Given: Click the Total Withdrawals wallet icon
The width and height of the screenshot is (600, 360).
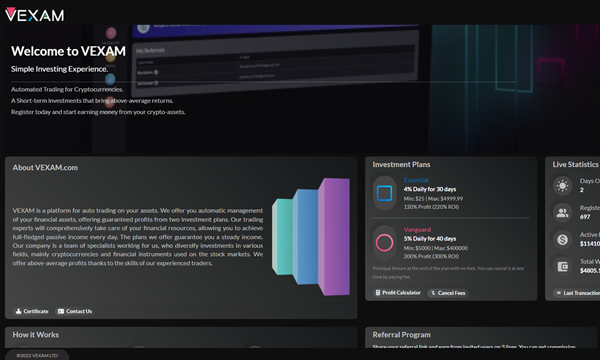Looking at the screenshot, I should pos(562,266).
